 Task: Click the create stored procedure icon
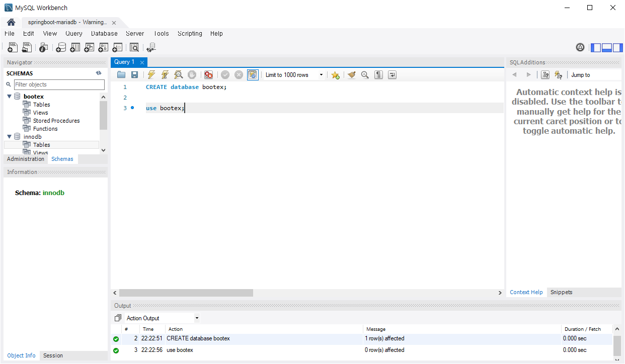click(103, 47)
